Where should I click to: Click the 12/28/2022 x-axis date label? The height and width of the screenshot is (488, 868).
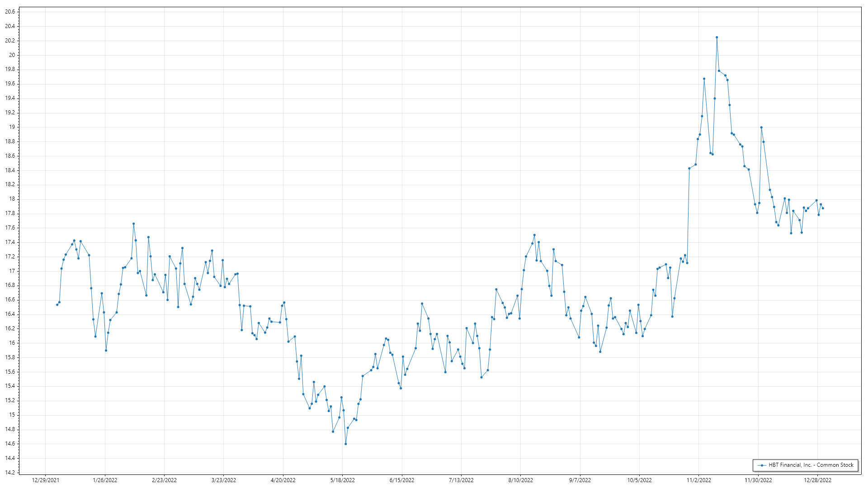[x=817, y=480]
